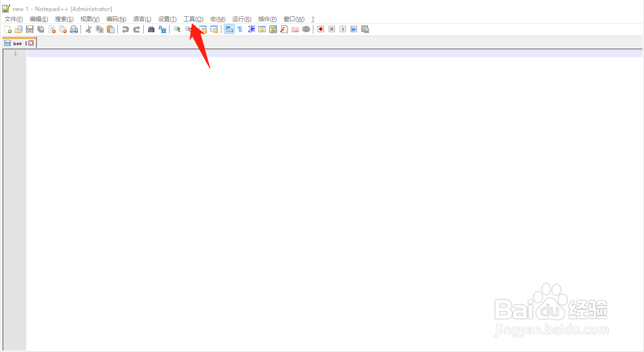Click the Copy toolbar icon
The width and height of the screenshot is (644, 352).
pos(100,29)
